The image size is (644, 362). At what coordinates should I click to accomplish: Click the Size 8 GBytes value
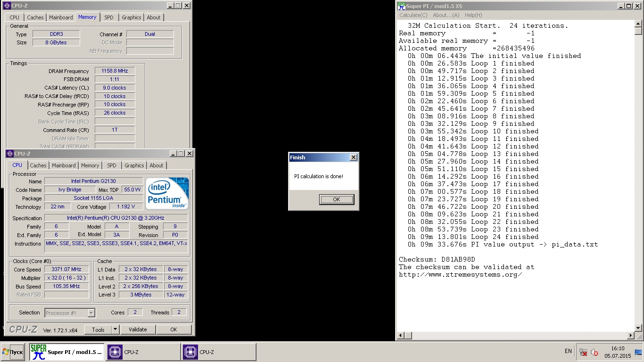click(56, 42)
